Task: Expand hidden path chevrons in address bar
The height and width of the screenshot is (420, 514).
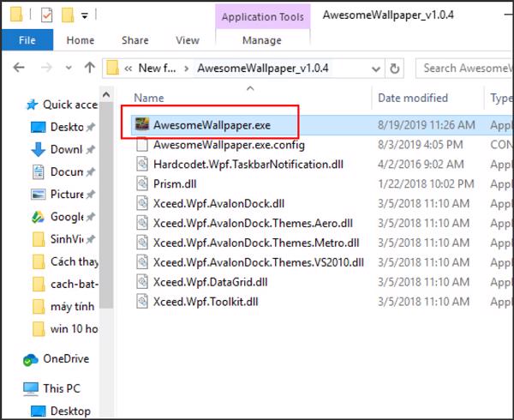Action: click(x=128, y=69)
